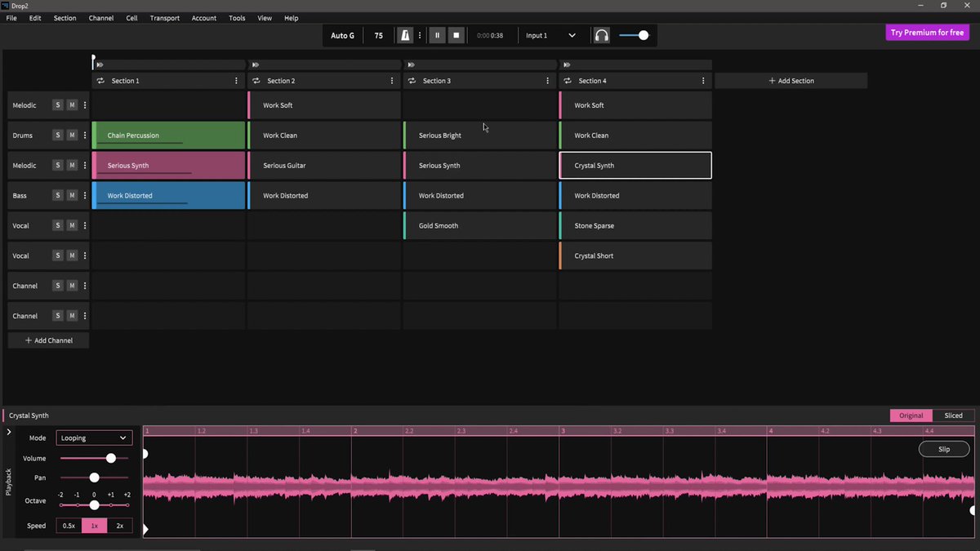Open the File menu

[11, 18]
